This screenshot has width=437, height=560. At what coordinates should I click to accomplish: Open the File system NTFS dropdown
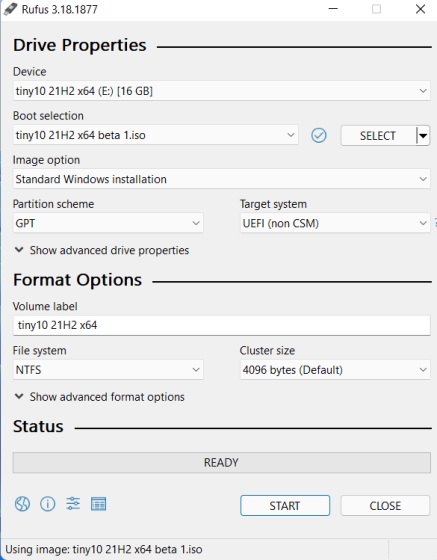click(108, 370)
